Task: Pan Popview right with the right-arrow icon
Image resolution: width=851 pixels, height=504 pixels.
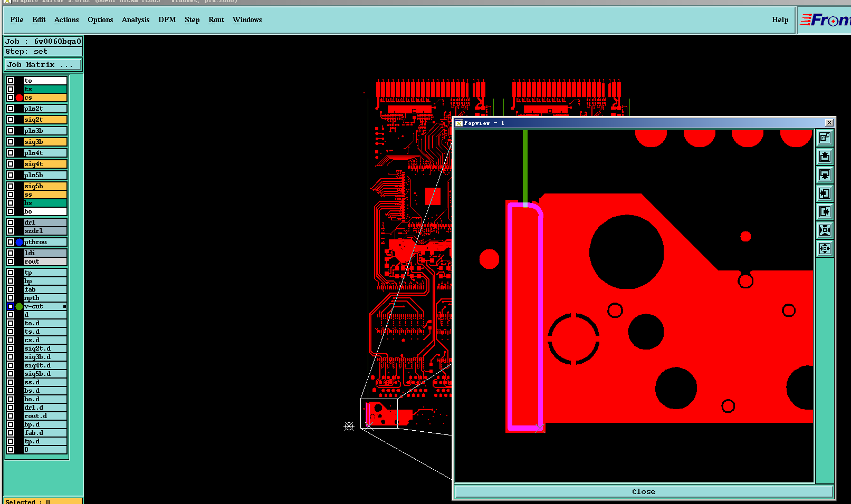Action: tap(825, 212)
